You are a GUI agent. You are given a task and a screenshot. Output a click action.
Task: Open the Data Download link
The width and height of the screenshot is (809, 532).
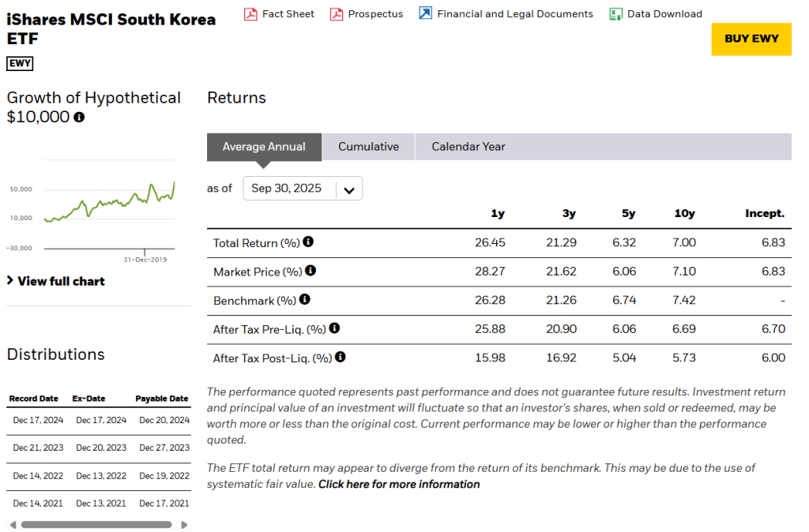pyautogui.click(x=664, y=14)
